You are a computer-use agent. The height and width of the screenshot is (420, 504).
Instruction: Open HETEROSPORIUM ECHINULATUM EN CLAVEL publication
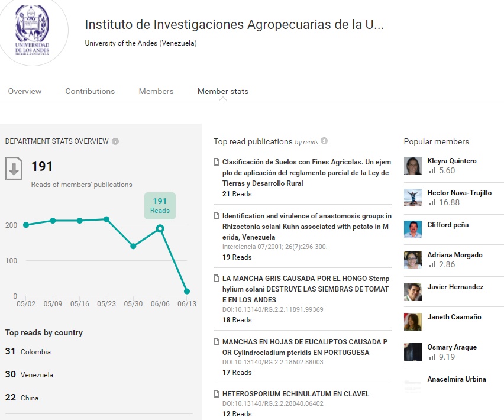(x=296, y=393)
